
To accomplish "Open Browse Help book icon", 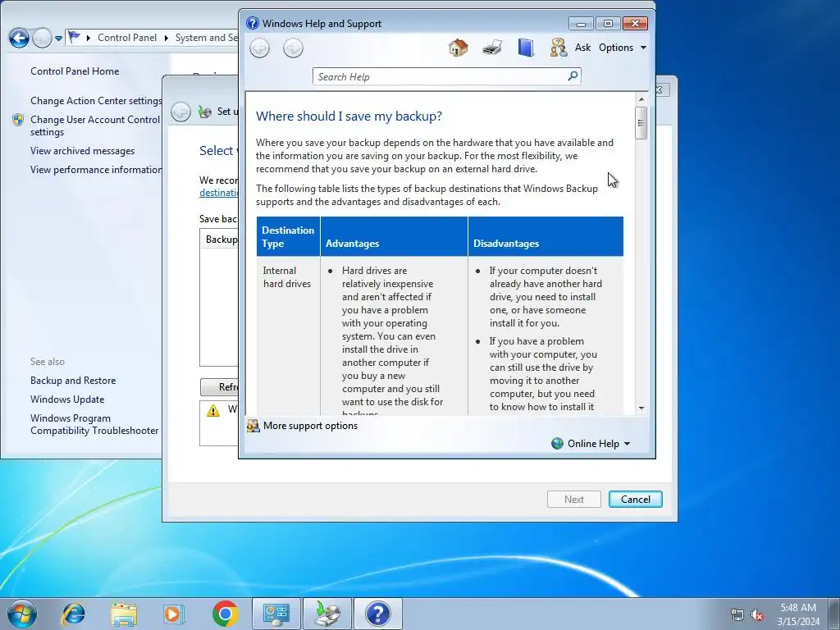I will click(526, 48).
